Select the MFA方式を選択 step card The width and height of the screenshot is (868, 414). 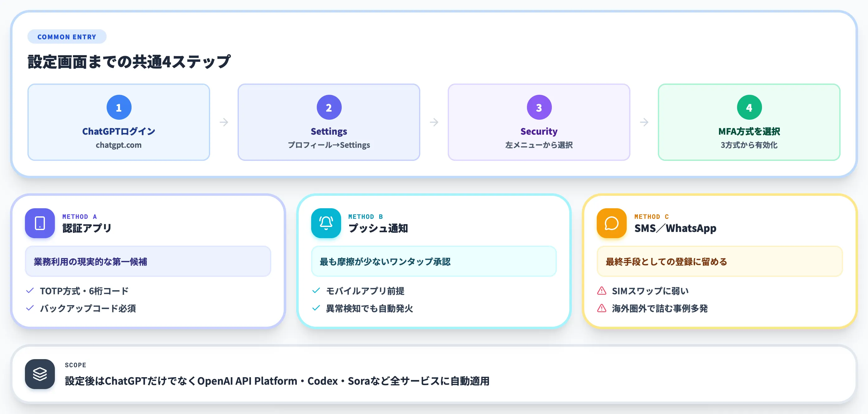tap(749, 122)
